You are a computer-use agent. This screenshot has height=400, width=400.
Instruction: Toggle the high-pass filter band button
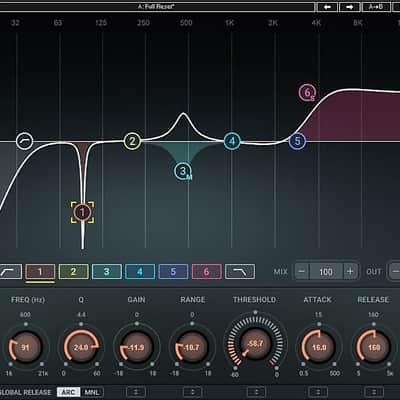(x=11, y=272)
